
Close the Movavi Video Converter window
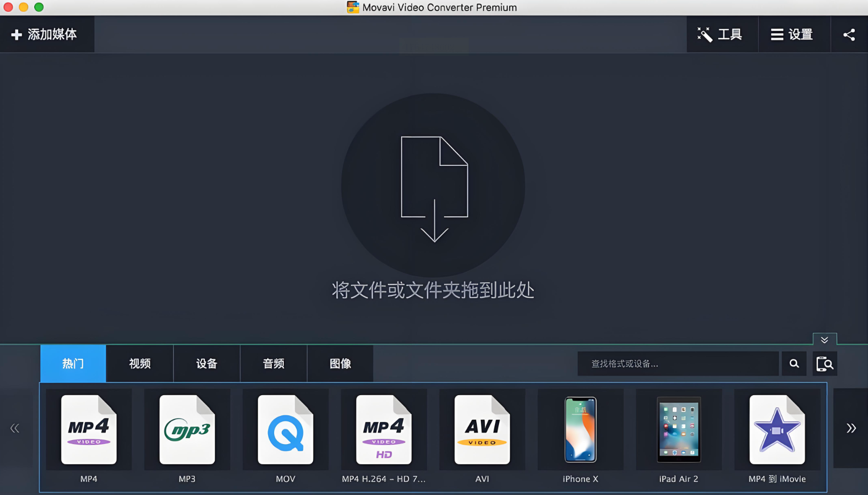click(8, 7)
